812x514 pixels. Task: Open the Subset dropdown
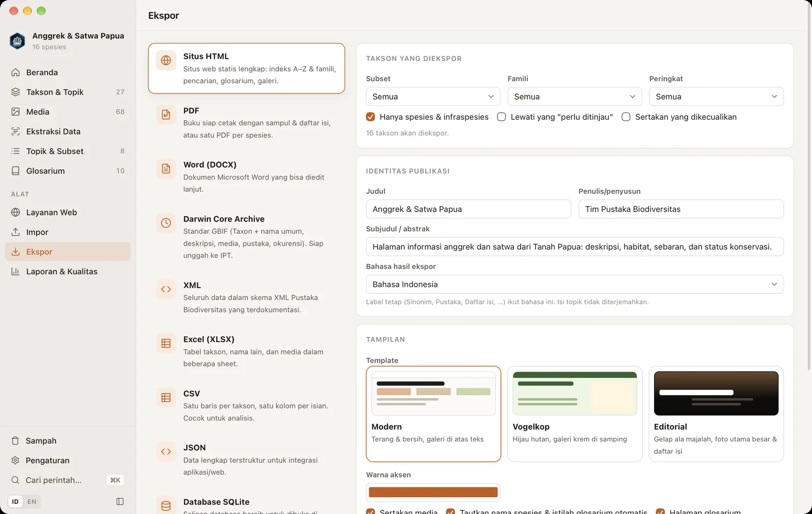click(x=433, y=96)
